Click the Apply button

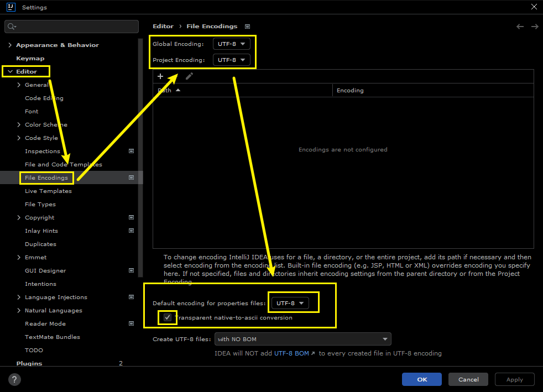point(515,379)
